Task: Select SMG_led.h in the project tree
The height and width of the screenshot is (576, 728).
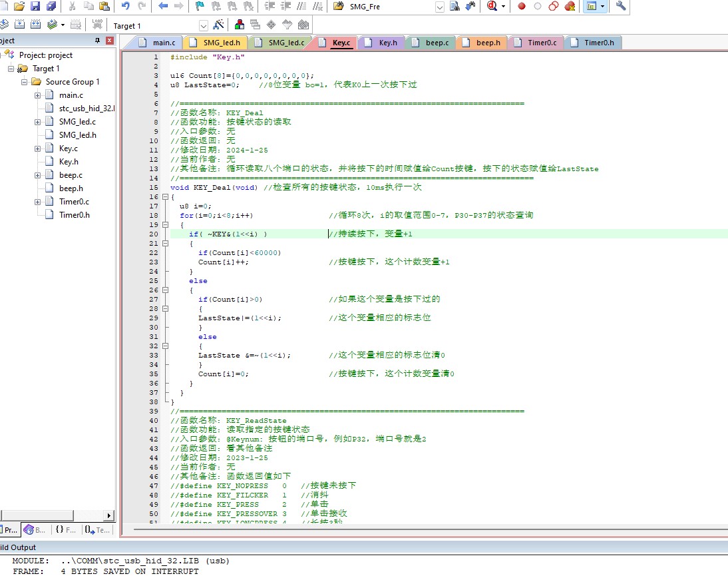Action: coord(78,135)
